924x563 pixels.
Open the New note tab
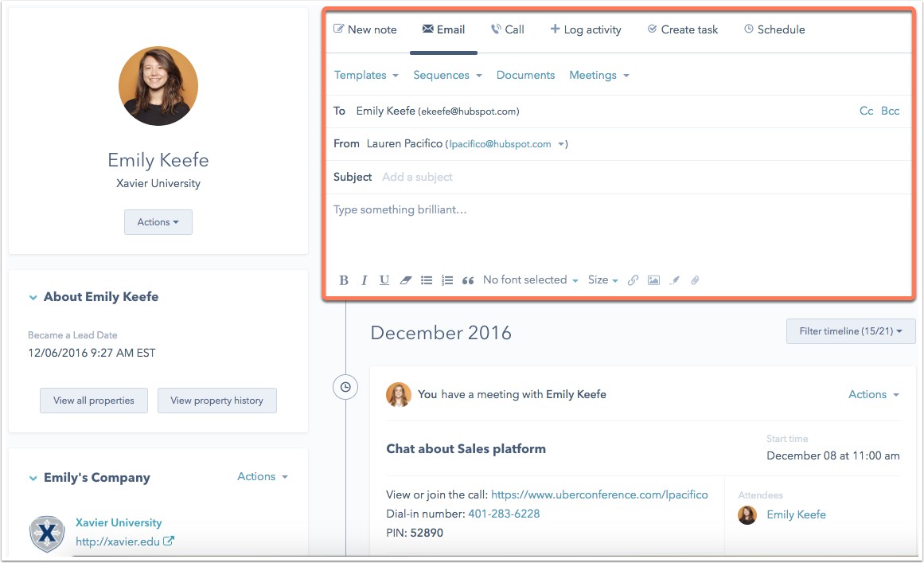[x=365, y=29]
